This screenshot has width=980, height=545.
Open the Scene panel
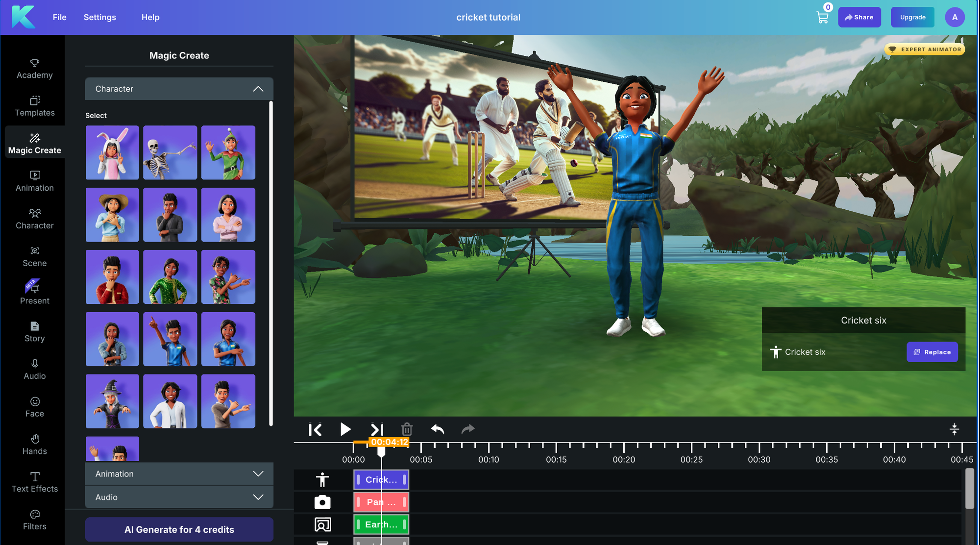(x=34, y=256)
